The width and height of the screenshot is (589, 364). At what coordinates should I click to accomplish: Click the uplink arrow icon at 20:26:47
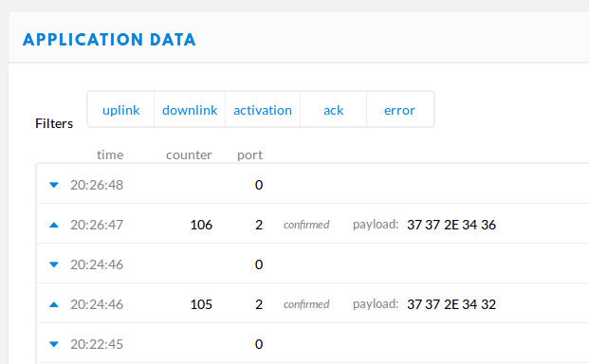click(54, 225)
